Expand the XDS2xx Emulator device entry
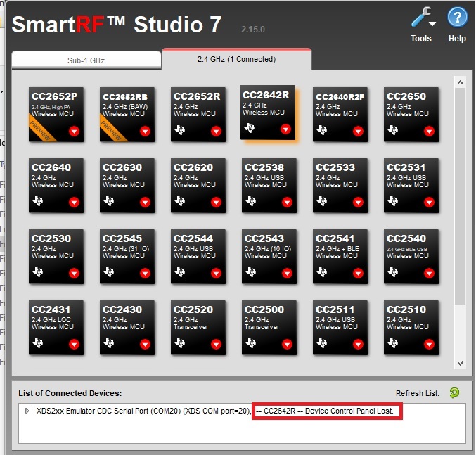Viewport: 476px width, 455px height. coord(27,411)
